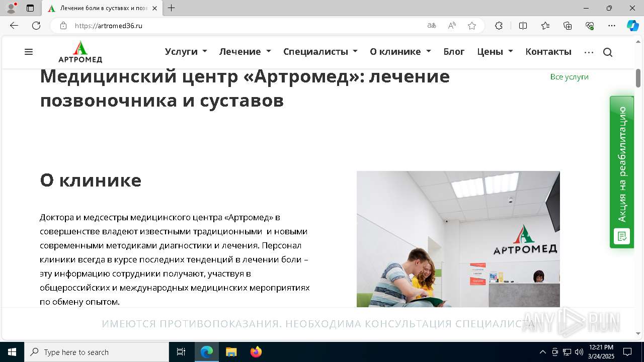This screenshot has height=362, width=644.
Task: Follow the Все услуги link
Action: point(569,77)
